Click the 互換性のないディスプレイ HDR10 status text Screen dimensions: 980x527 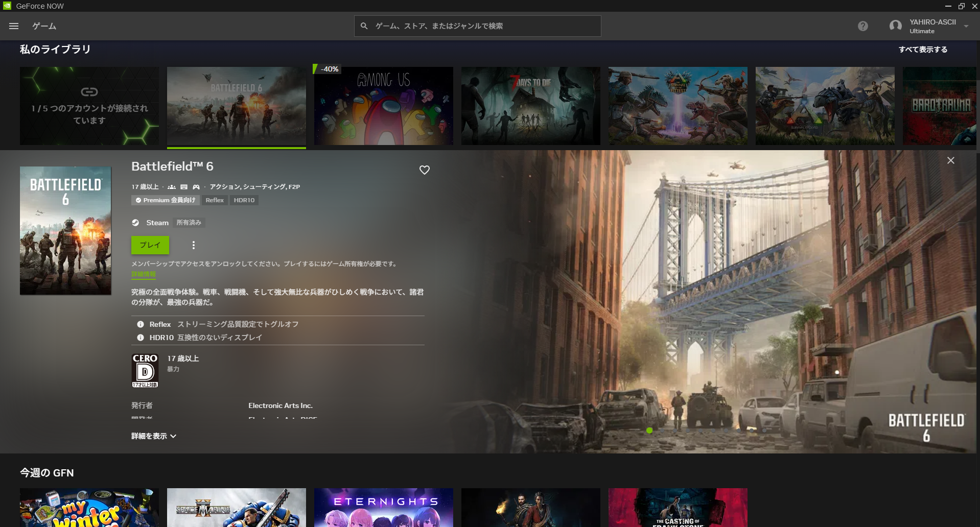(x=220, y=338)
